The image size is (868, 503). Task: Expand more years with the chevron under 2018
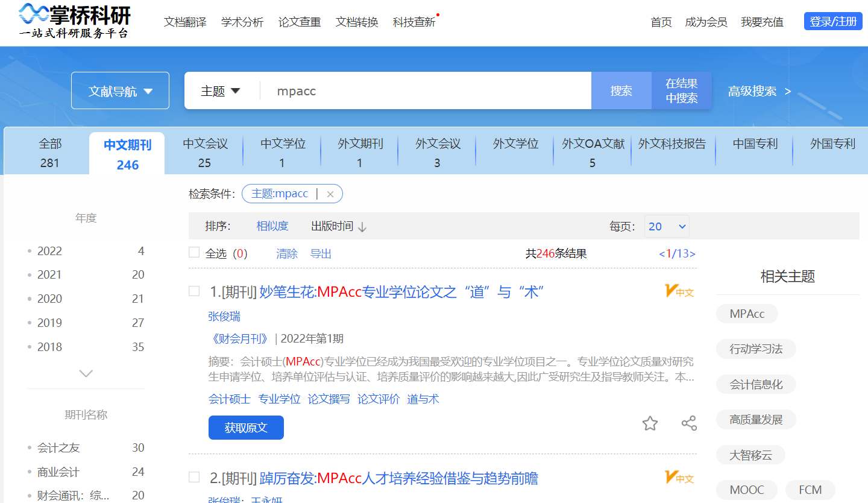(x=86, y=373)
